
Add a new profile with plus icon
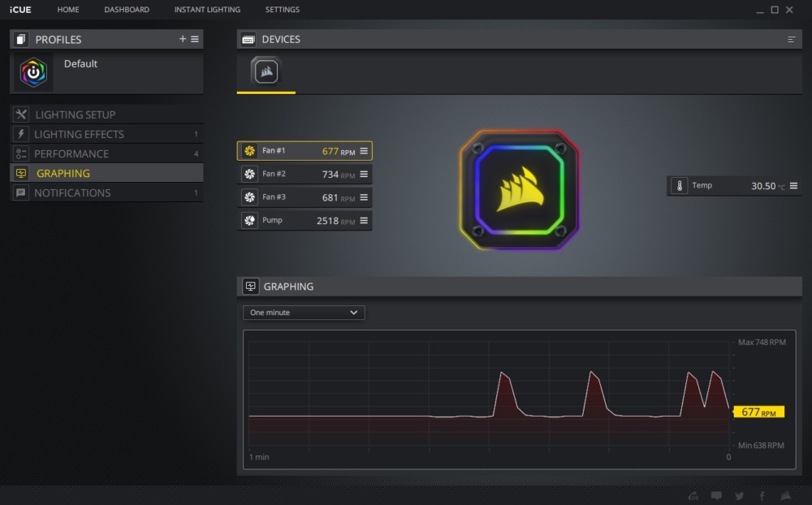(182, 39)
